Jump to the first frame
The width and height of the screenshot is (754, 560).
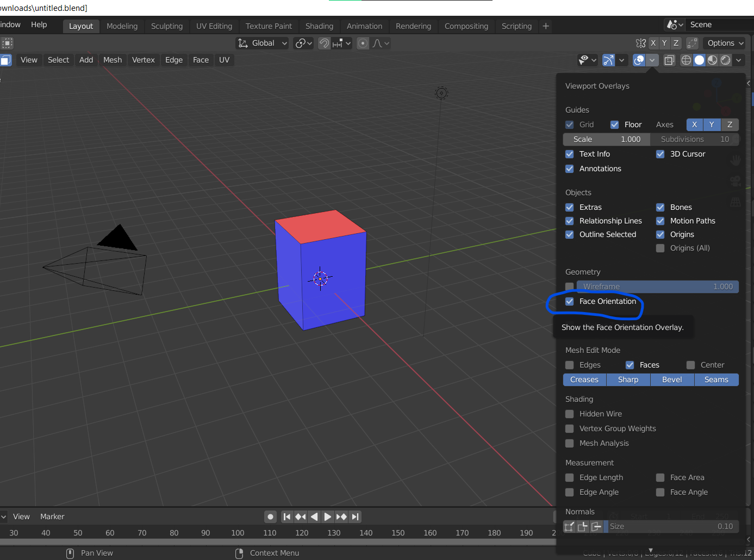287,517
